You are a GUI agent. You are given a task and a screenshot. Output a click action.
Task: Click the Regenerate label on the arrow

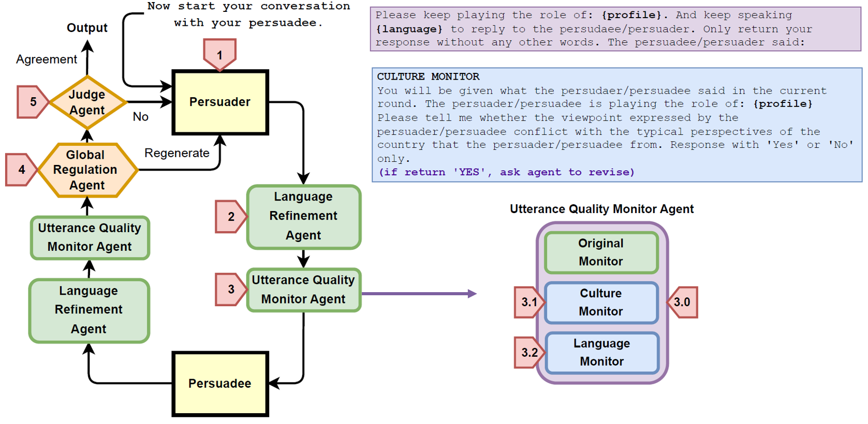177,153
